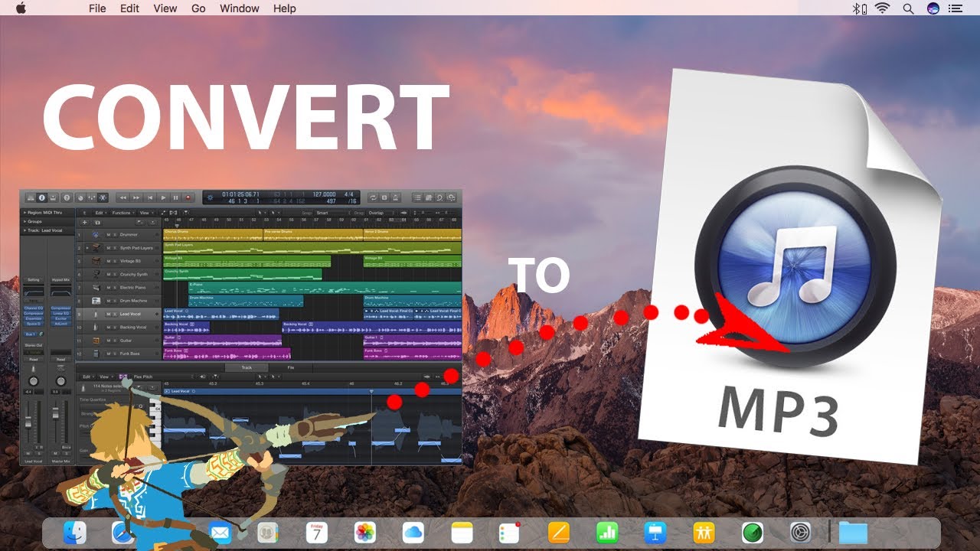Click Help in the macOS menu bar

[285, 8]
